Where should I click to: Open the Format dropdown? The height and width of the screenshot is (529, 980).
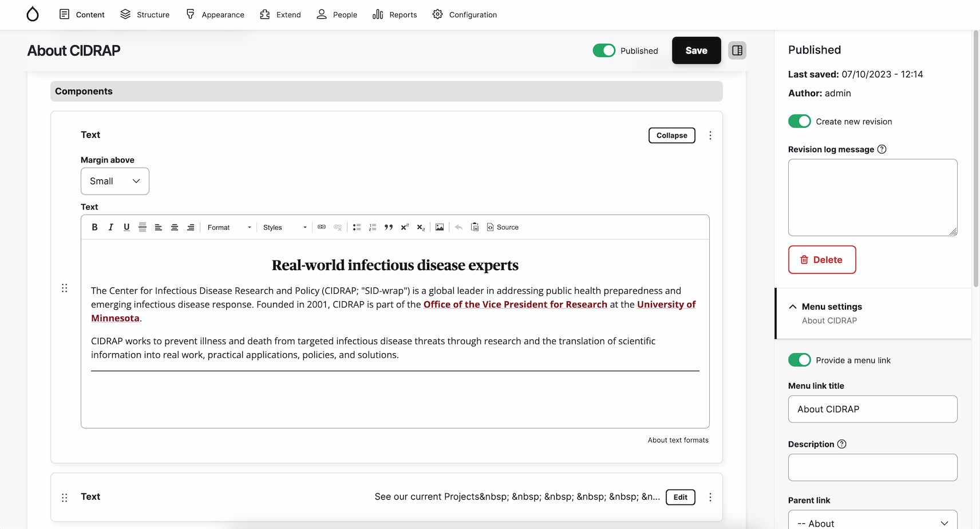(x=228, y=227)
